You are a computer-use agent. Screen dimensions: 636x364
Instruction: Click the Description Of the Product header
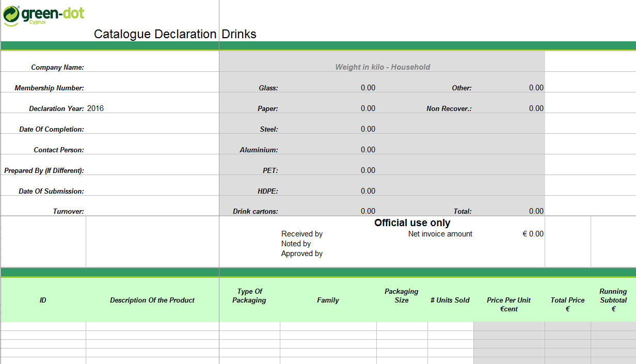[x=152, y=300]
